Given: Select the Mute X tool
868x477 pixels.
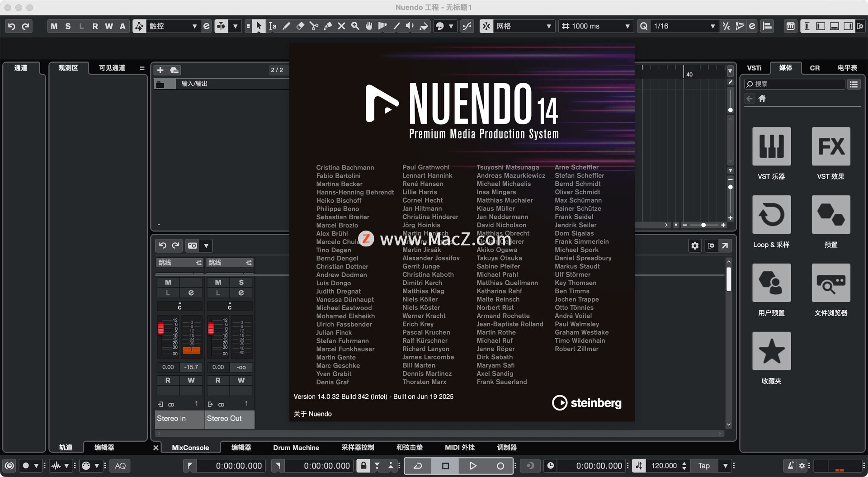Looking at the screenshot, I should click(x=341, y=26).
